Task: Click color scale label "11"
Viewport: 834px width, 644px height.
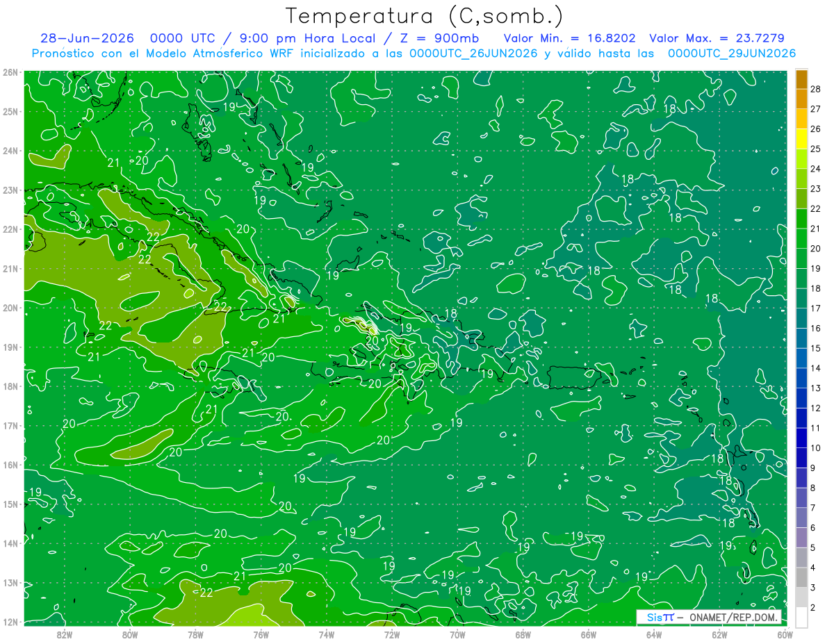Action: (x=816, y=428)
